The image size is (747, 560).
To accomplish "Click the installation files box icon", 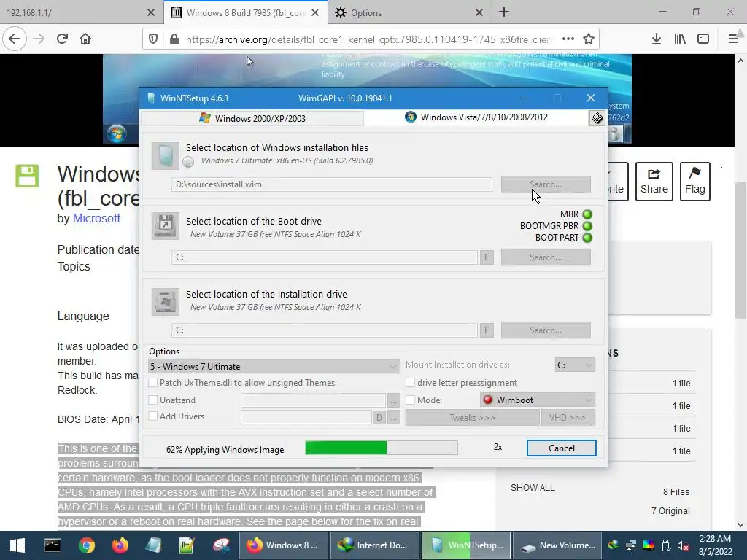I will (166, 156).
